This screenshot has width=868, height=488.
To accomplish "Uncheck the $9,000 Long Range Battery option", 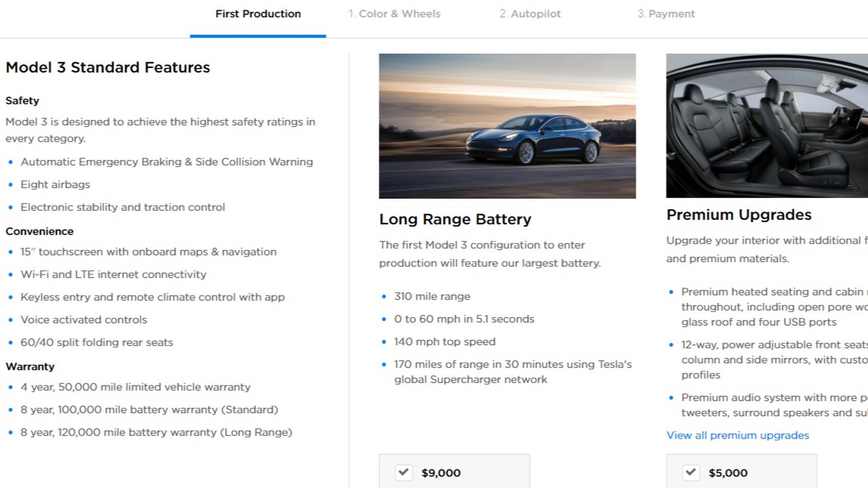I will click(x=404, y=473).
